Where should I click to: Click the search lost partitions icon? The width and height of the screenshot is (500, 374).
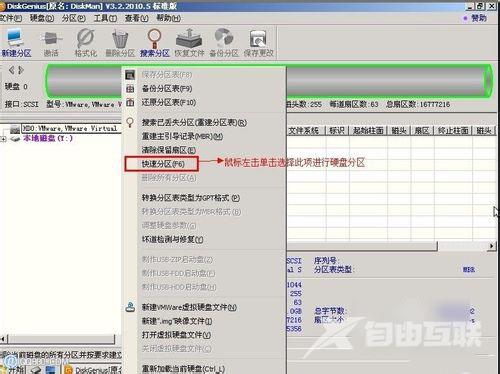point(130,123)
